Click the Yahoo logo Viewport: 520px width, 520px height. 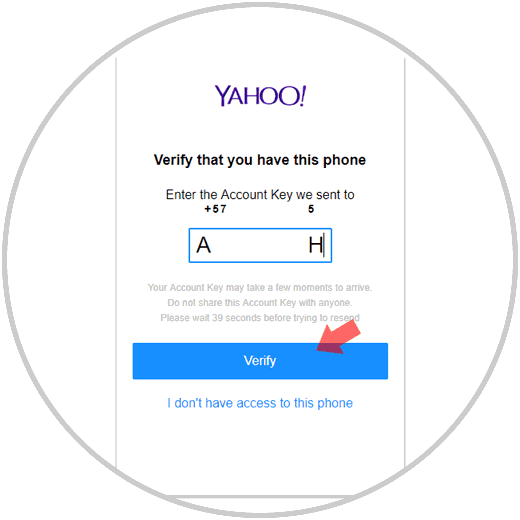pos(260,96)
